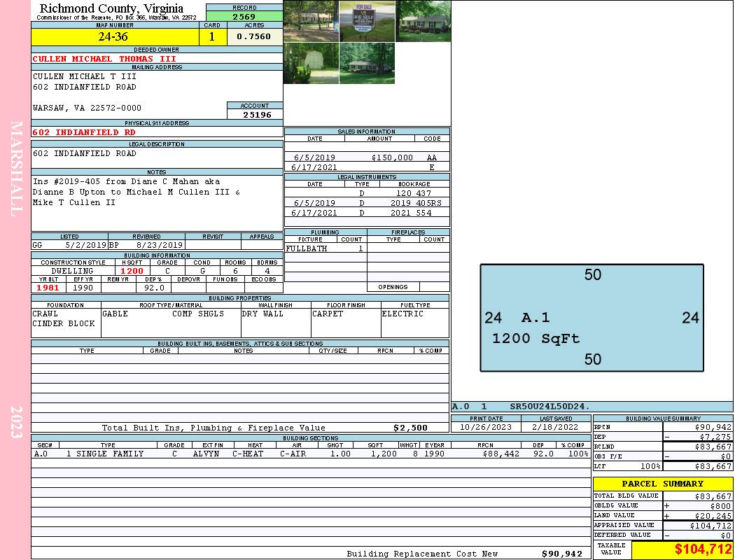The width and height of the screenshot is (735, 560).
Task: Open the For Sale sign photo
Action: pos(367,21)
